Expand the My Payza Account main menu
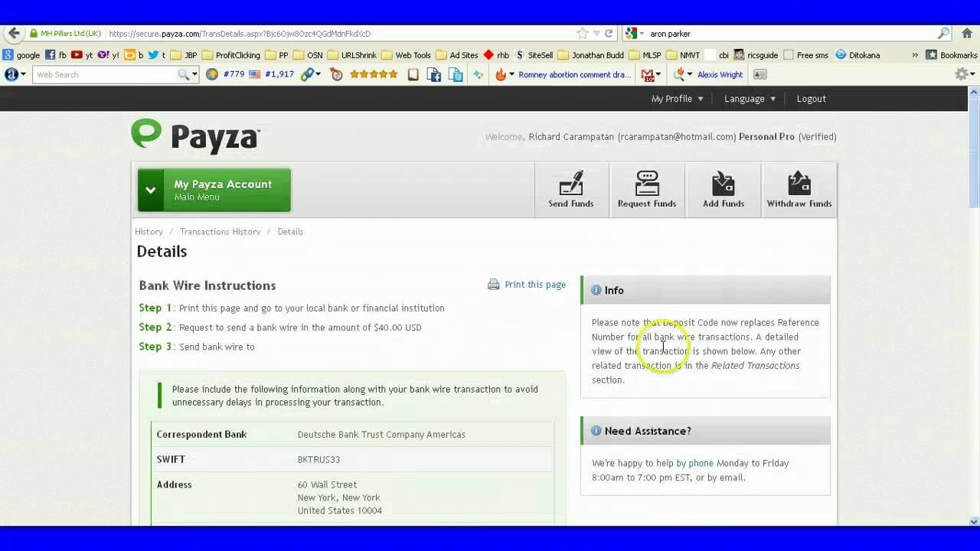This screenshot has height=551, width=980. click(214, 190)
